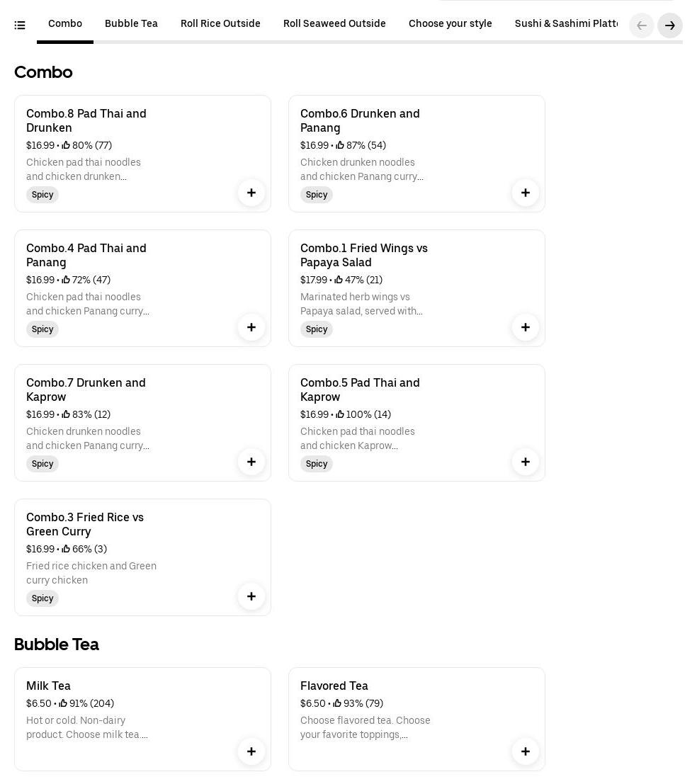Jump to Sushi & Sashimi Platter tab
The image size is (697, 784).
567,24
